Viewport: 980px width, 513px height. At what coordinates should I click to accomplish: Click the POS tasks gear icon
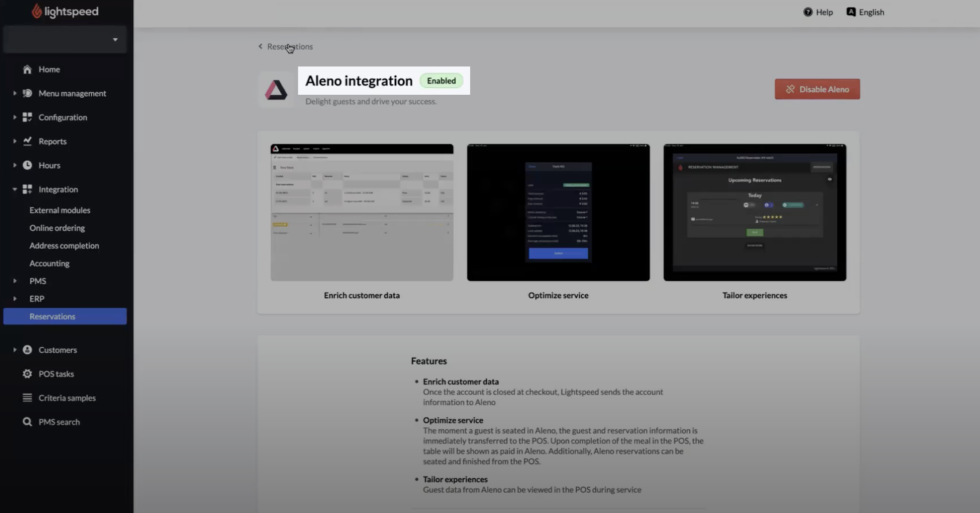coord(27,374)
